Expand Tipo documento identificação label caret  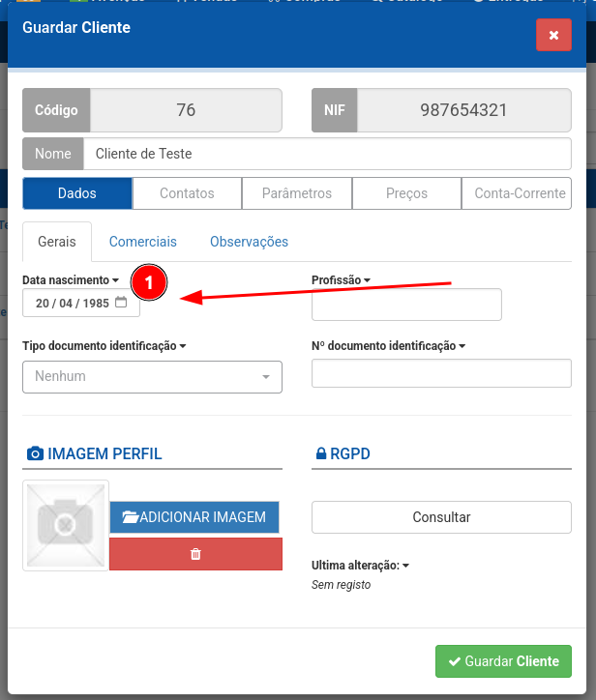[x=183, y=346]
